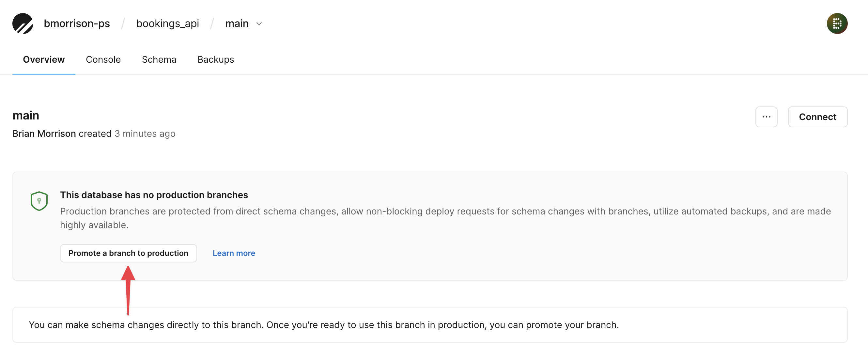Click the PlanetScale logo icon
Screen dimensions: 868x361
(22, 23)
